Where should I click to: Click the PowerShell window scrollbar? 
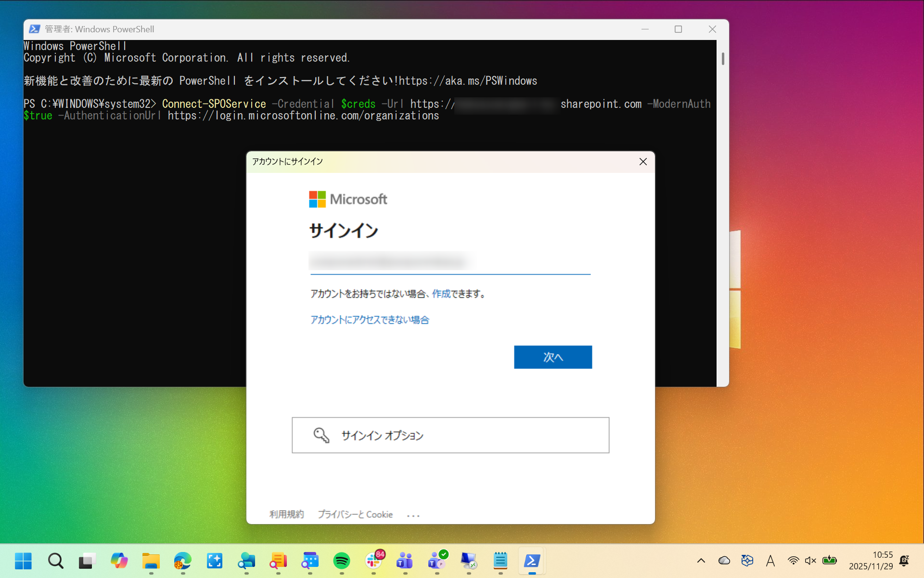(x=722, y=59)
